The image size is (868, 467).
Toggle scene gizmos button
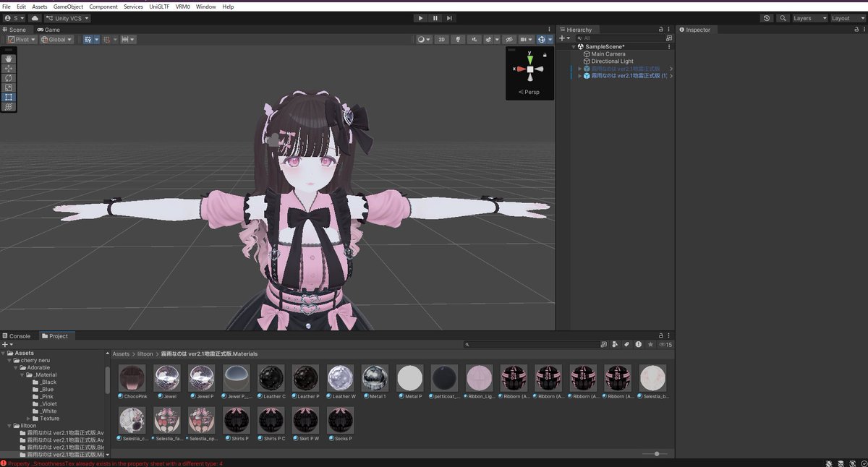(543, 40)
